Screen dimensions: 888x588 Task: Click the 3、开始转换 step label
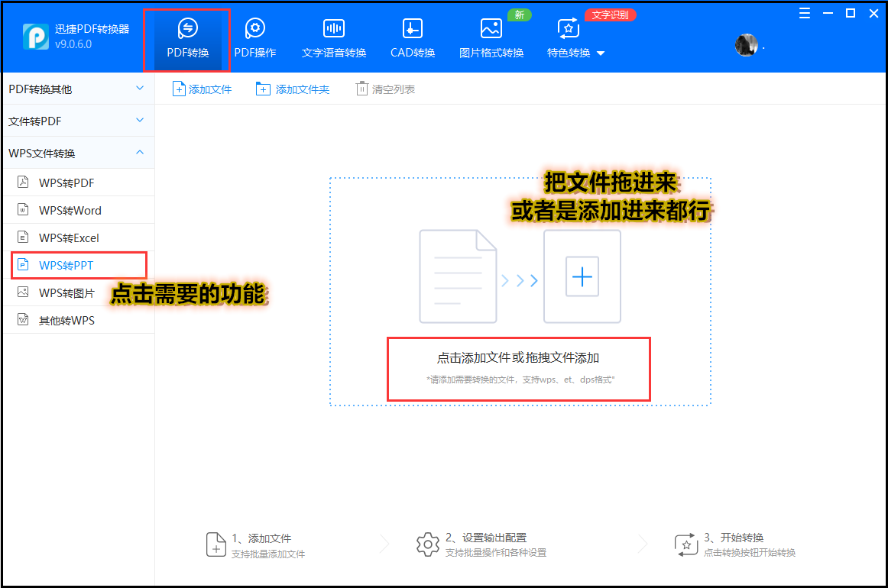[x=734, y=538]
